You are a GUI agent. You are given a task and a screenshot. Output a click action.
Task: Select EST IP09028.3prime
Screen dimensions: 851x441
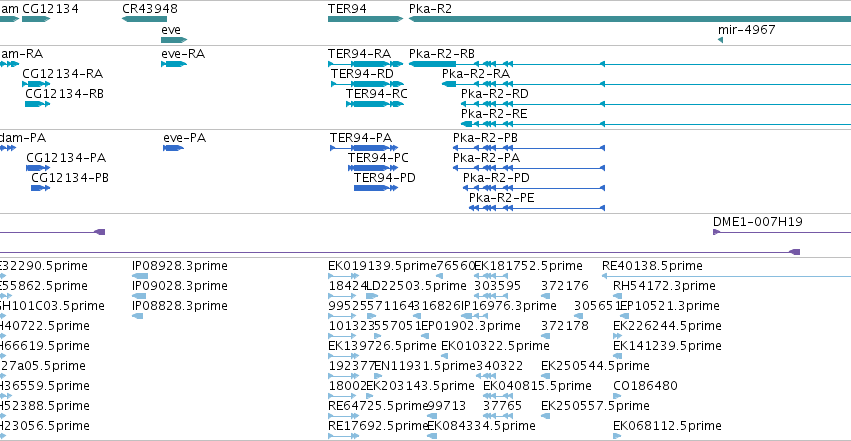click(x=139, y=296)
